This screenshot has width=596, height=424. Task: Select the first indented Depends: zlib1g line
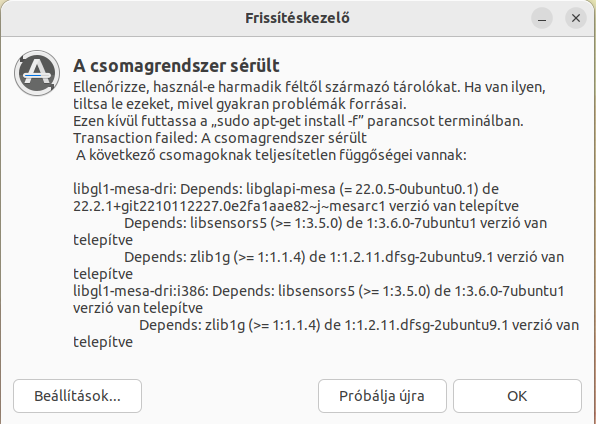pyautogui.click(x=344, y=257)
